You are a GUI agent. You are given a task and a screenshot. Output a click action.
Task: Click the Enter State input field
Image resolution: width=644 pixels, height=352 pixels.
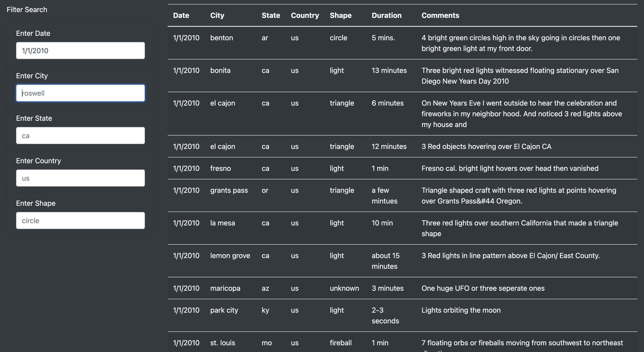pos(80,136)
